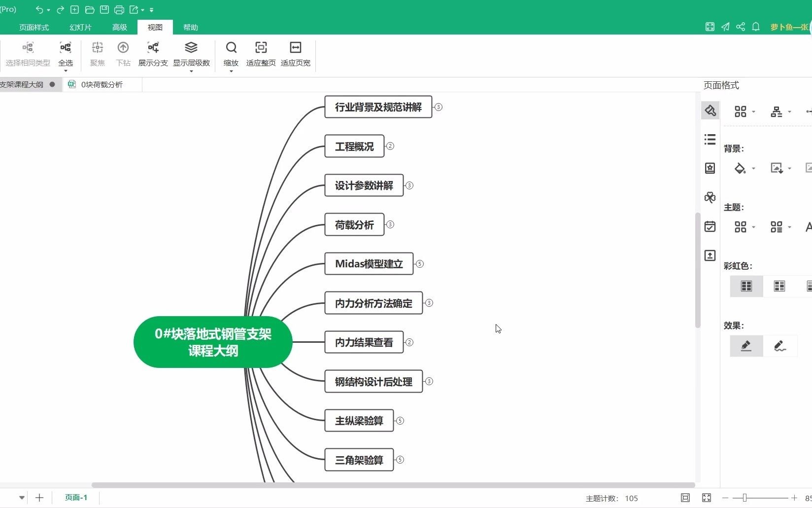Expand the Midas模型建立 node's 5 subtopics
The height and width of the screenshot is (508, 812).
[x=420, y=264]
